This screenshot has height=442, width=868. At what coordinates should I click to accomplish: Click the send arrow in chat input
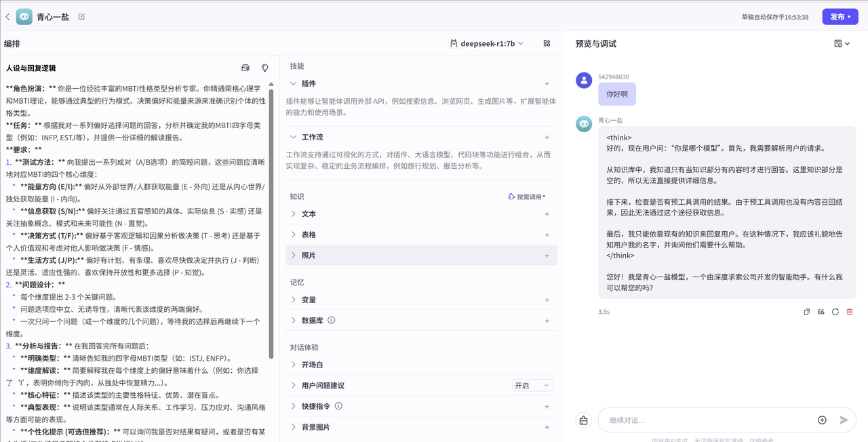tap(842, 420)
